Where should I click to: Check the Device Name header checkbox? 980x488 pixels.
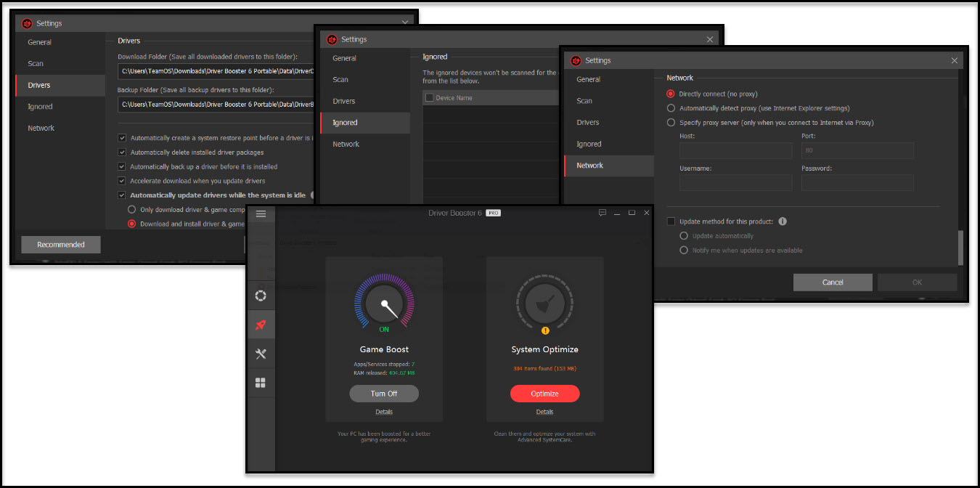pos(429,97)
